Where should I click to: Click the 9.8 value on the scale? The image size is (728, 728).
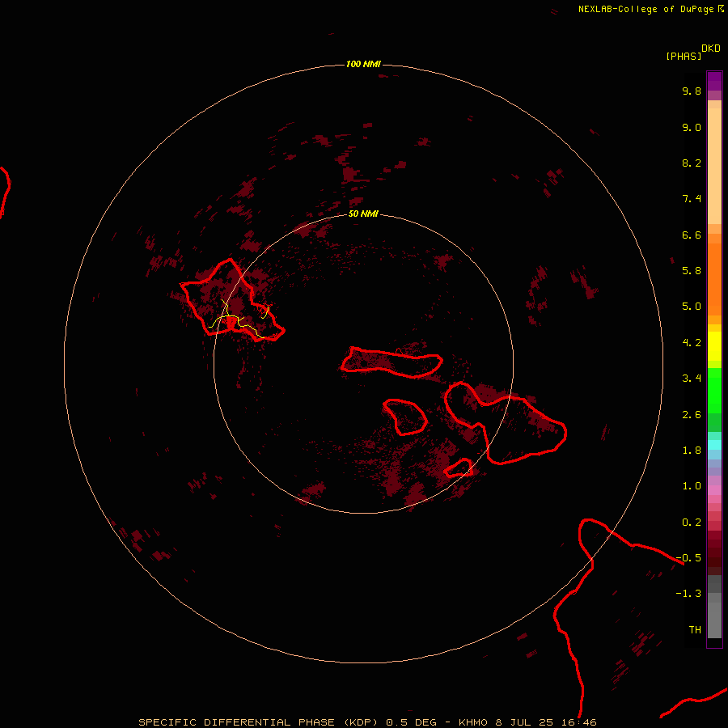pyautogui.click(x=692, y=91)
